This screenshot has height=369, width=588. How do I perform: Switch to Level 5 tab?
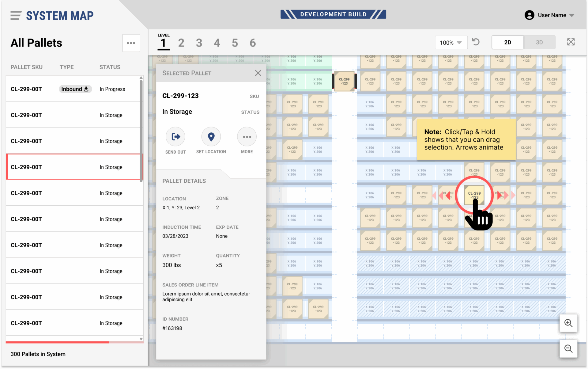click(x=235, y=43)
